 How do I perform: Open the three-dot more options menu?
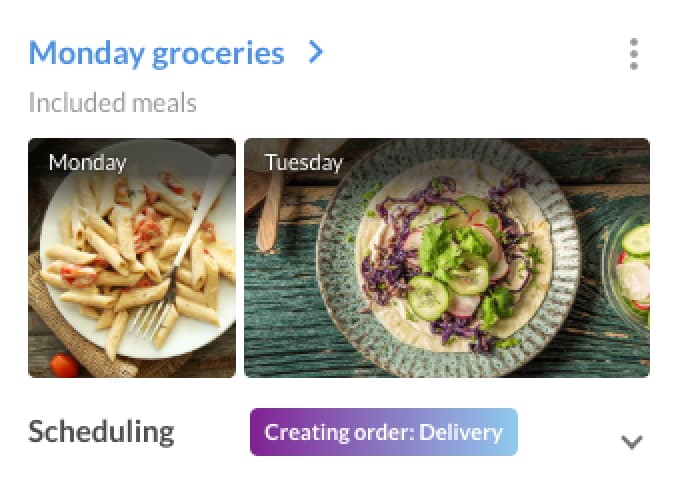point(634,54)
